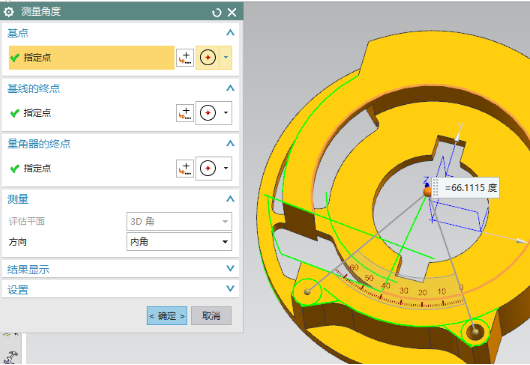Collapse the 测量 section
Screen dimensions: 530x365
pos(230,199)
